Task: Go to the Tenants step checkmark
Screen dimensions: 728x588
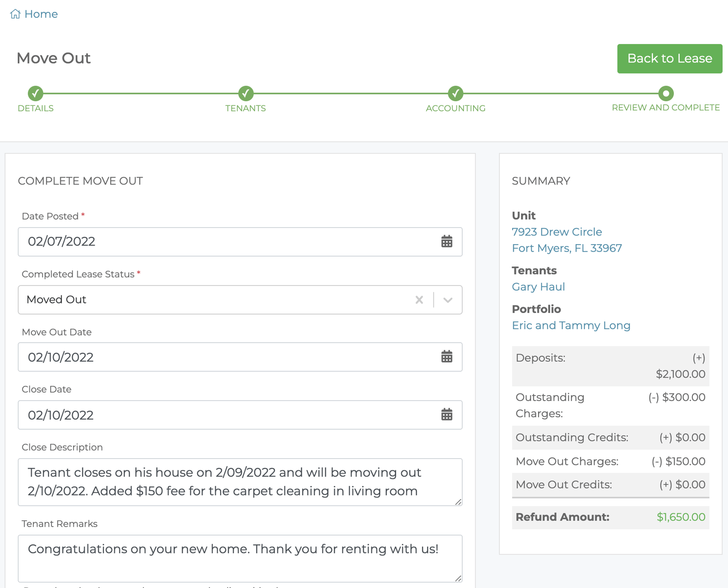Action: (x=245, y=93)
